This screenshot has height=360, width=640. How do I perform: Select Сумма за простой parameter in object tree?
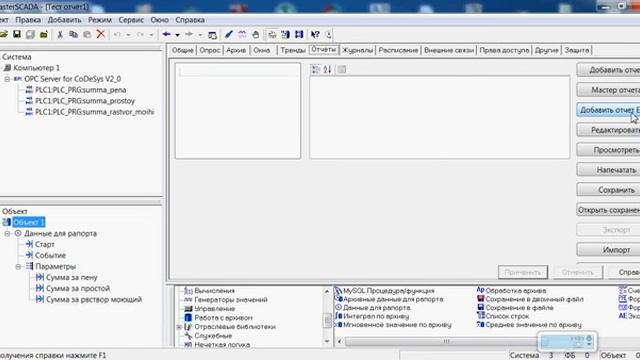(x=78, y=288)
